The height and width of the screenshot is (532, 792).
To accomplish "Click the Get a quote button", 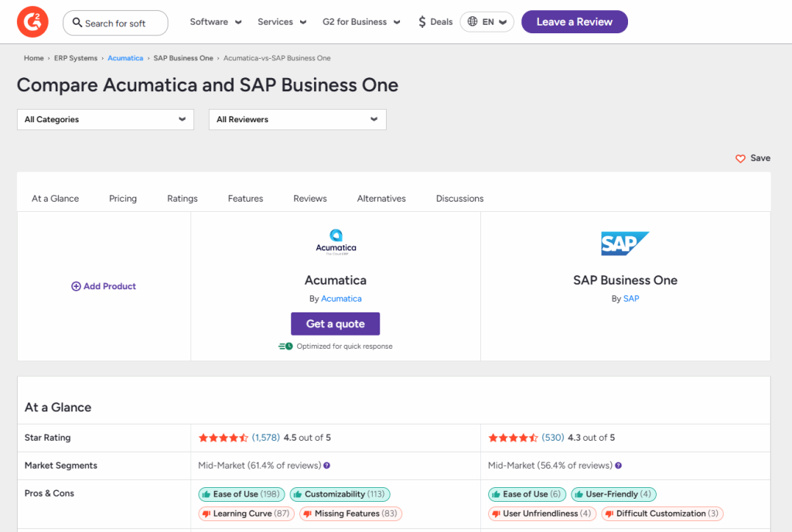I will [335, 323].
